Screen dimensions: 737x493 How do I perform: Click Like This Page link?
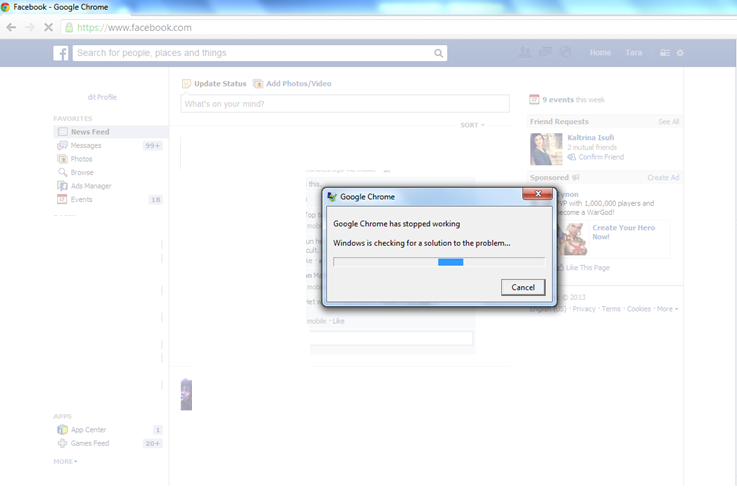[x=588, y=268]
